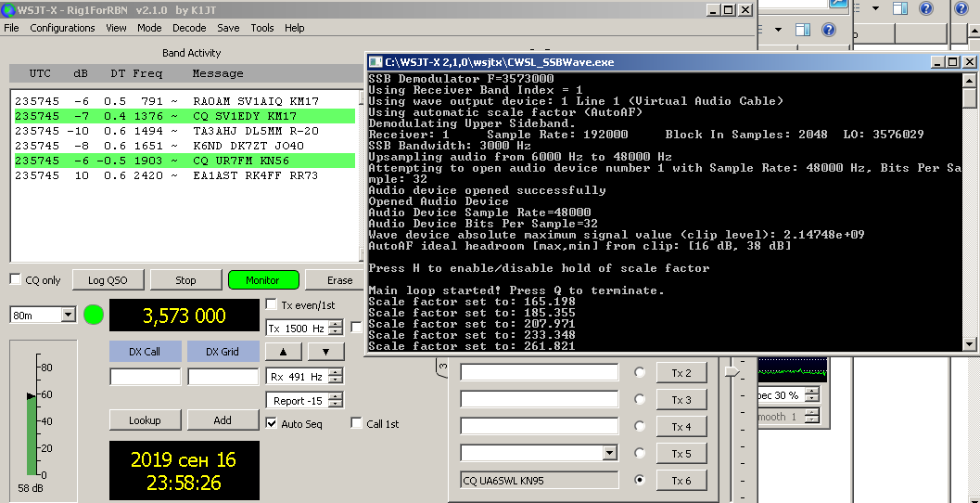
Task: Click the down triangle button above Rx Hz
Action: click(325, 352)
